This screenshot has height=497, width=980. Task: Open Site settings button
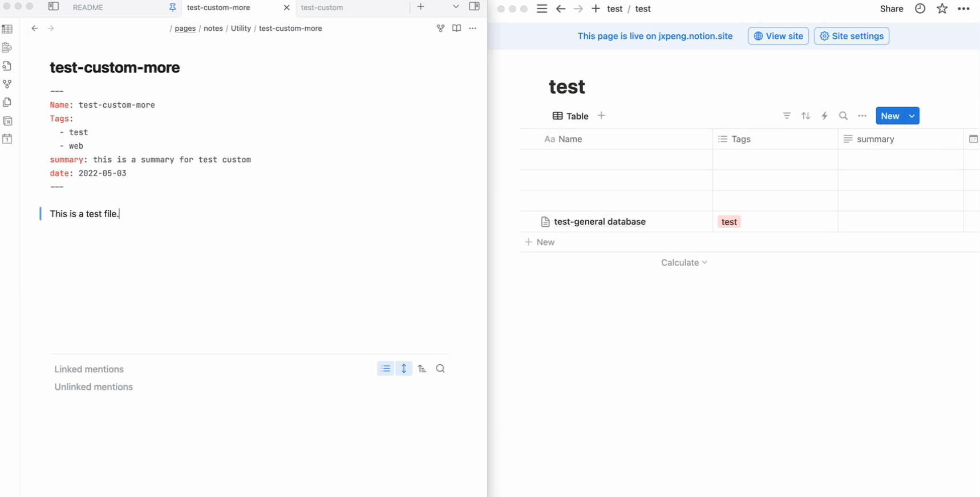tap(851, 36)
